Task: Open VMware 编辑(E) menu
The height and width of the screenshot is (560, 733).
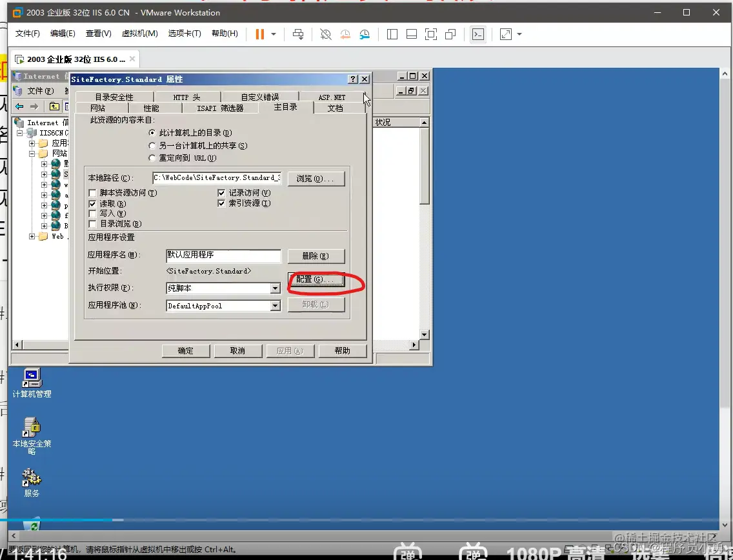Action: click(63, 34)
